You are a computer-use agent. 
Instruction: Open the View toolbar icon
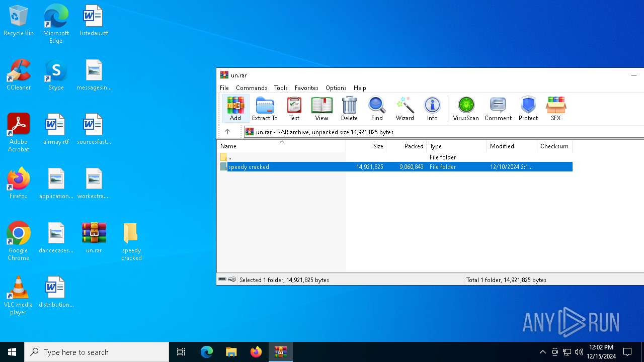pos(321,109)
